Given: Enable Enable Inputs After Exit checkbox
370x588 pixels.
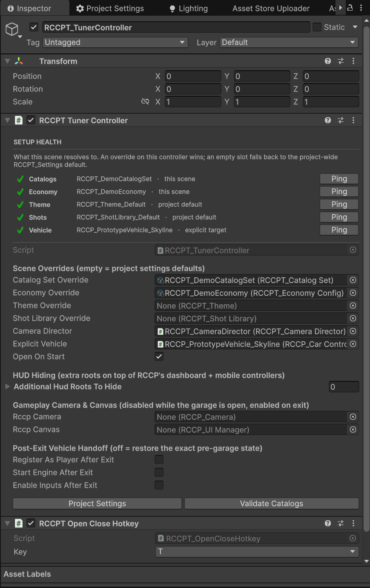Looking at the screenshot, I should tap(159, 485).
